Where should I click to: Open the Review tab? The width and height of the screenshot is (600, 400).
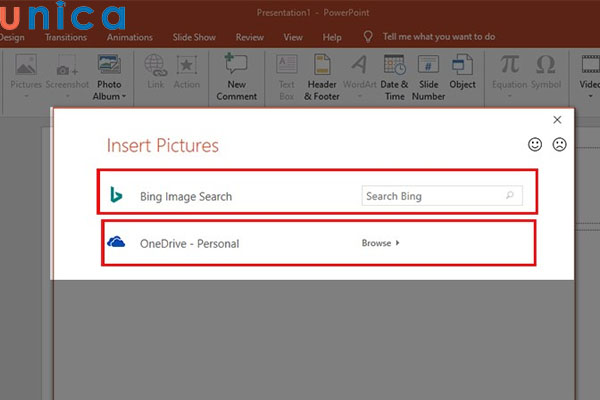[x=249, y=37]
